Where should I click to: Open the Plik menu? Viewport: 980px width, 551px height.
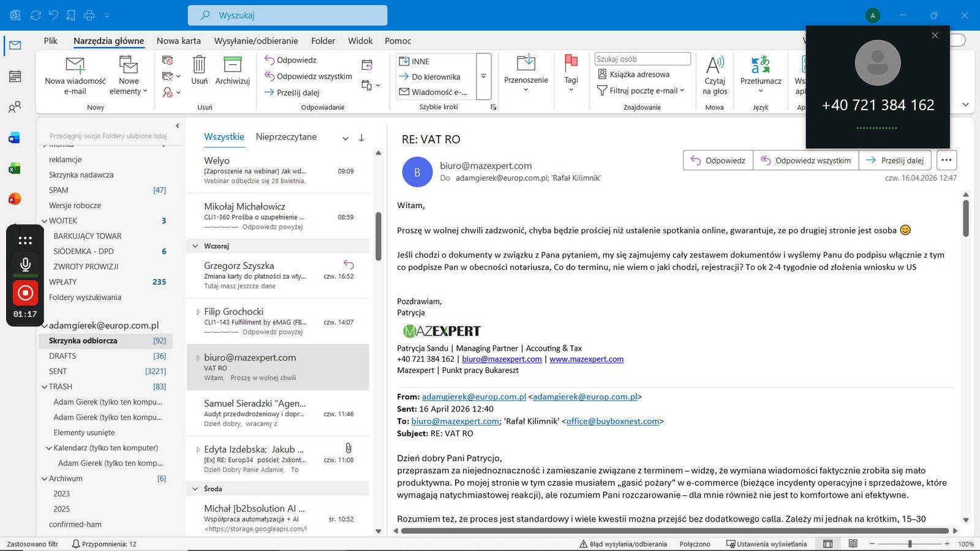pyautogui.click(x=50, y=41)
